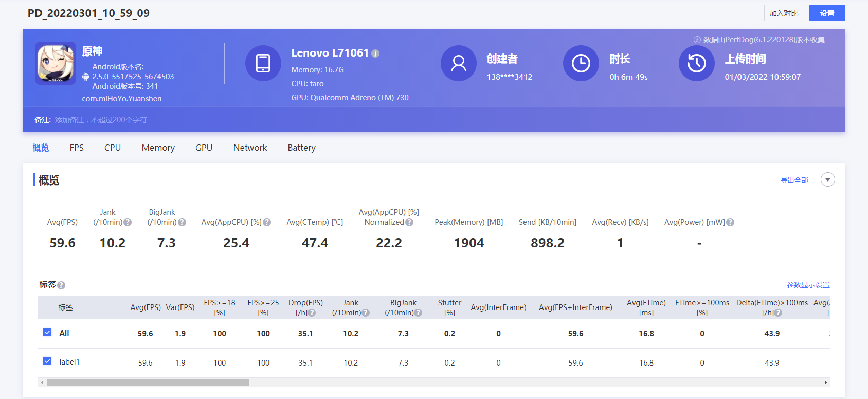868x399 pixels.
Task: Click the Avg(FPS) table column header
Action: coord(146,307)
